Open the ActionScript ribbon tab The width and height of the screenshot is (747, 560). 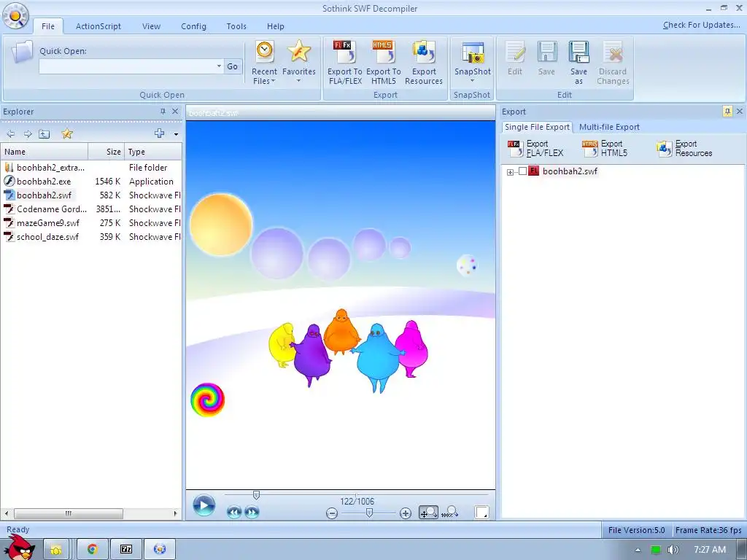pyautogui.click(x=98, y=26)
